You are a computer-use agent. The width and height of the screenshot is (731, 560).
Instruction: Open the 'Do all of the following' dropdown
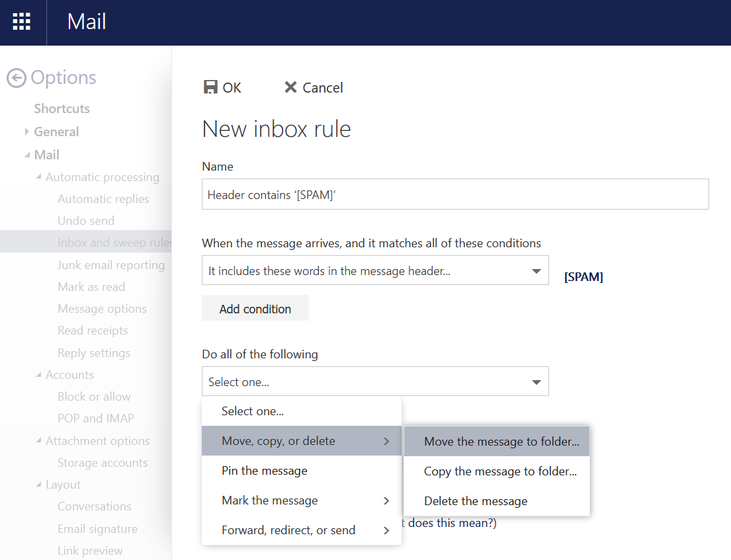click(536, 382)
